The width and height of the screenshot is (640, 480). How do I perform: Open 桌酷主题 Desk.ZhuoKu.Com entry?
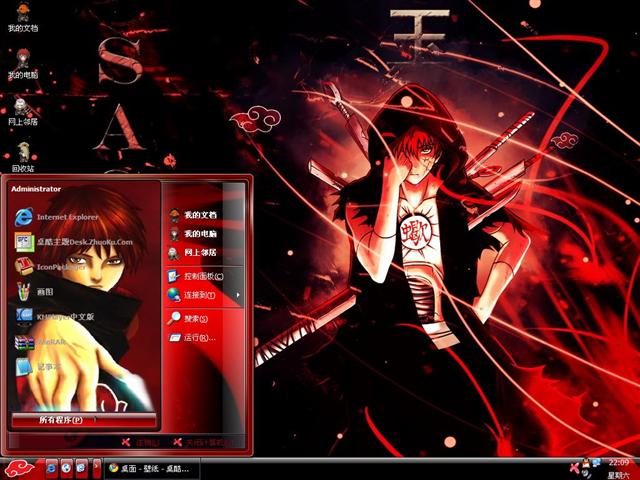[x=74, y=242]
